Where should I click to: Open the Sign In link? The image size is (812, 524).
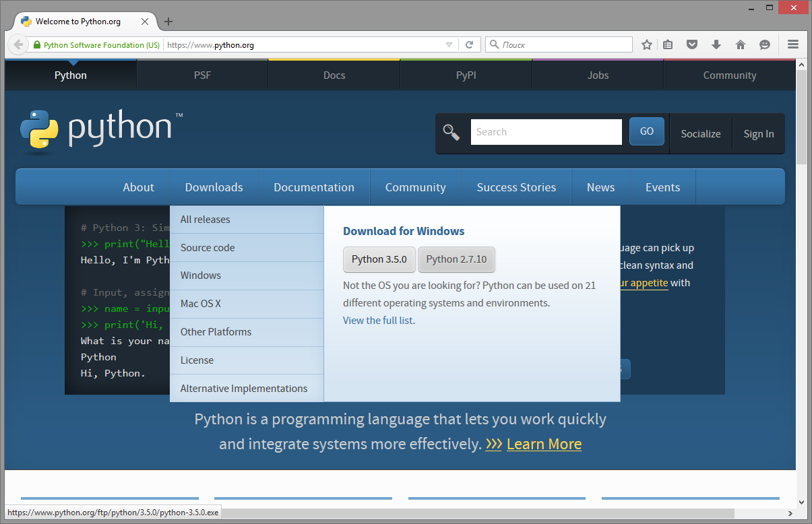pos(759,134)
